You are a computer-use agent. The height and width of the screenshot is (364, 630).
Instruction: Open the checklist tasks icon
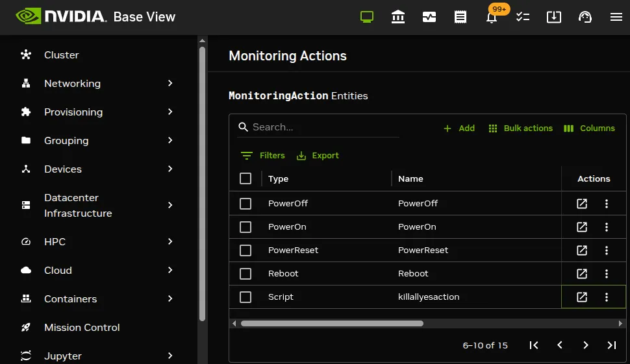[x=523, y=17]
